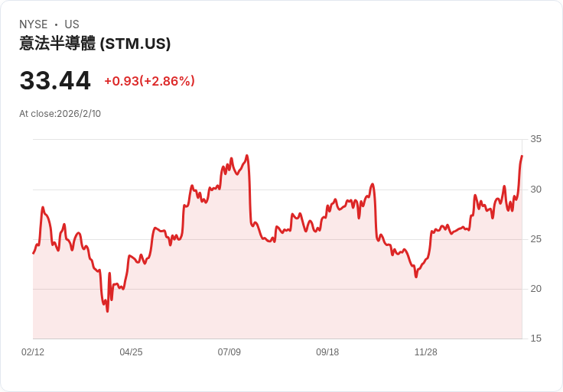Click the 25 price level axis label
This screenshot has height=392, width=563.
tap(536, 239)
